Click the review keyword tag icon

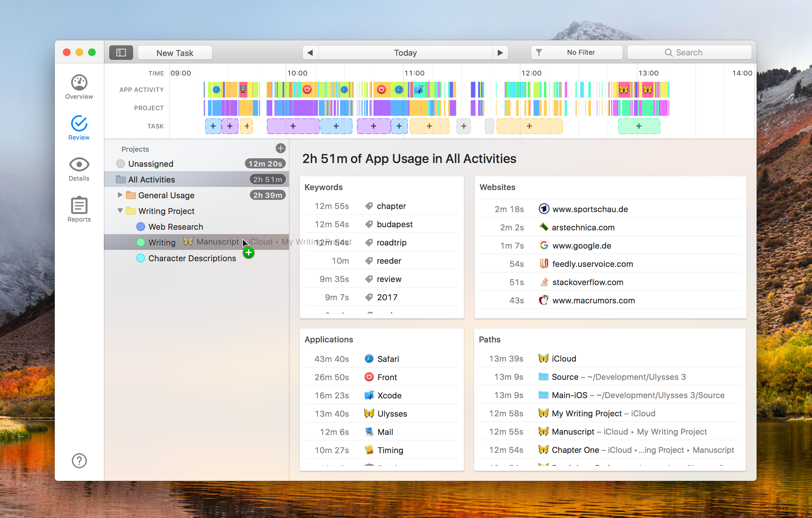369,279
